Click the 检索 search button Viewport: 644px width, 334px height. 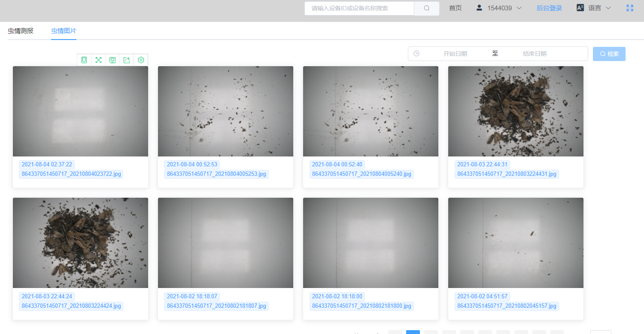click(609, 54)
